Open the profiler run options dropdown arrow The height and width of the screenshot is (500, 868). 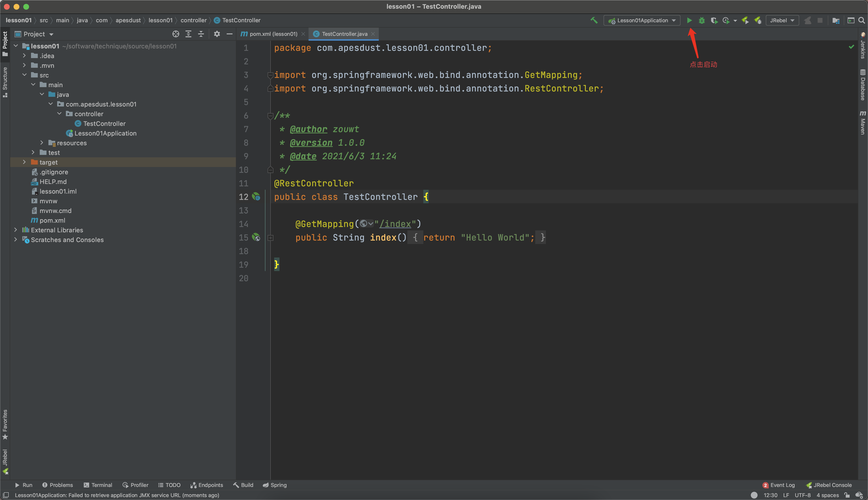(735, 21)
